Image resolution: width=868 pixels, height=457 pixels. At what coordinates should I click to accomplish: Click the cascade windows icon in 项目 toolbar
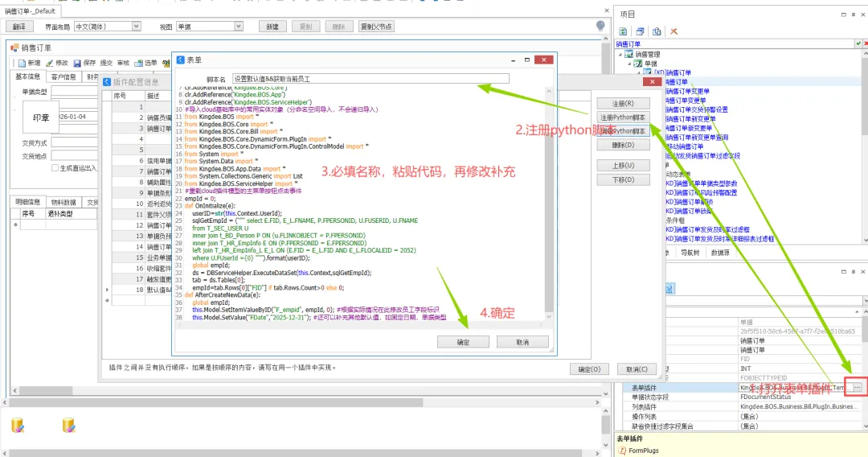click(x=640, y=31)
